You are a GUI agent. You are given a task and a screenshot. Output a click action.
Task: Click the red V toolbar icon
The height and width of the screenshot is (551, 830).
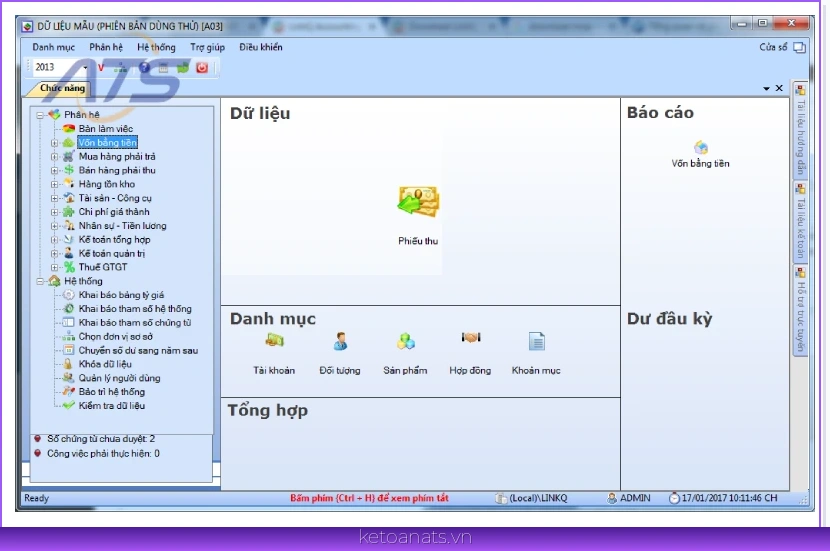pyautogui.click(x=101, y=67)
